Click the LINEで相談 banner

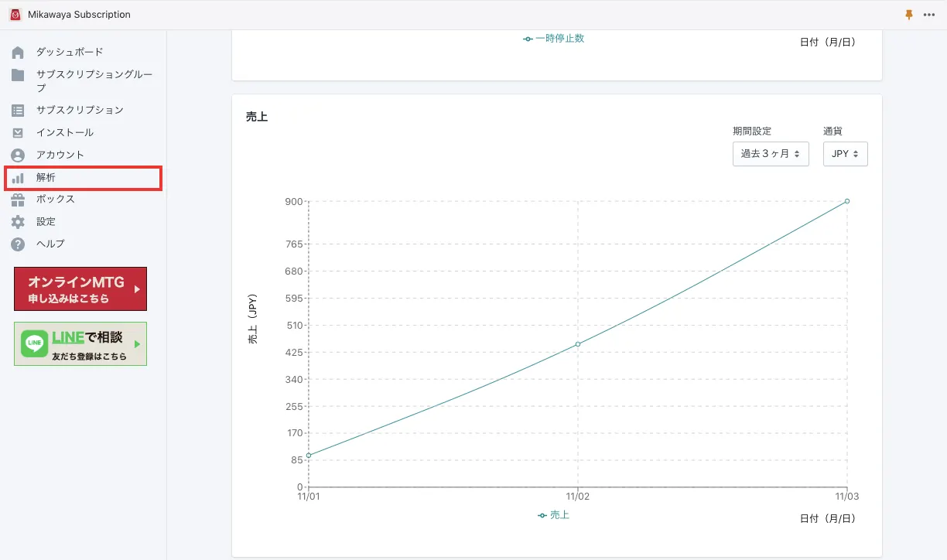80,343
